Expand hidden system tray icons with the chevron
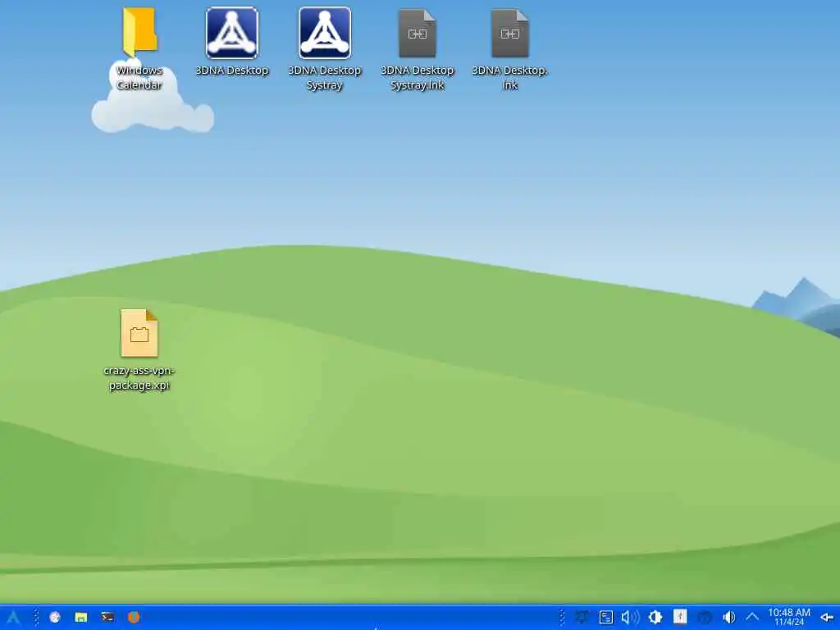 [752, 617]
